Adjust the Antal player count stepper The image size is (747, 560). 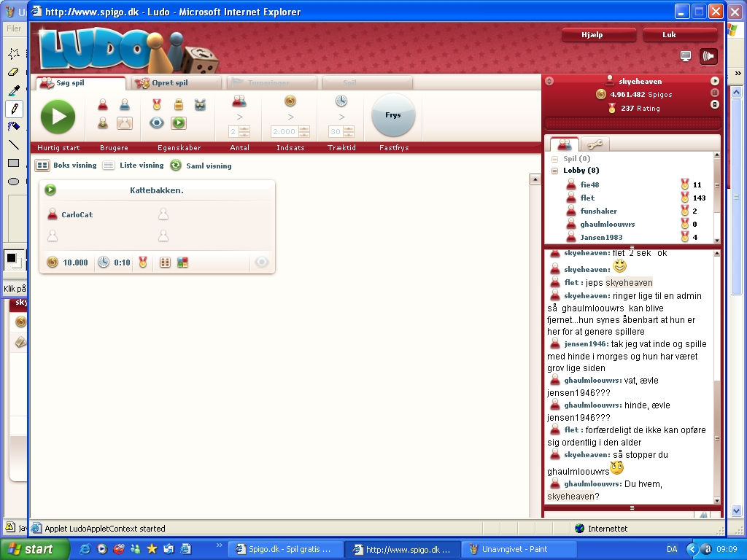click(x=244, y=131)
